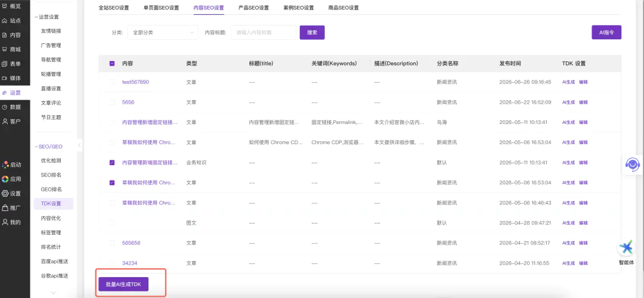
Task: Click 批量AI生成TDK button
Action: [x=123, y=284]
